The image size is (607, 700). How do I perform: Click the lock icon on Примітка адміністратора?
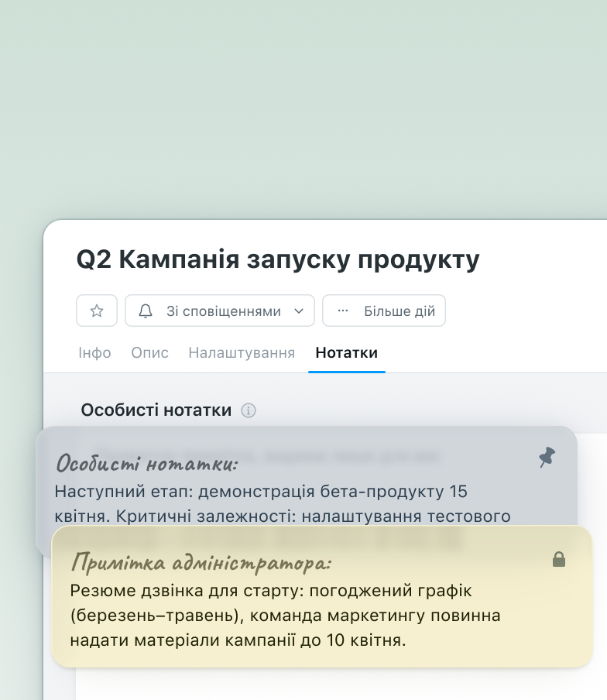click(558, 559)
